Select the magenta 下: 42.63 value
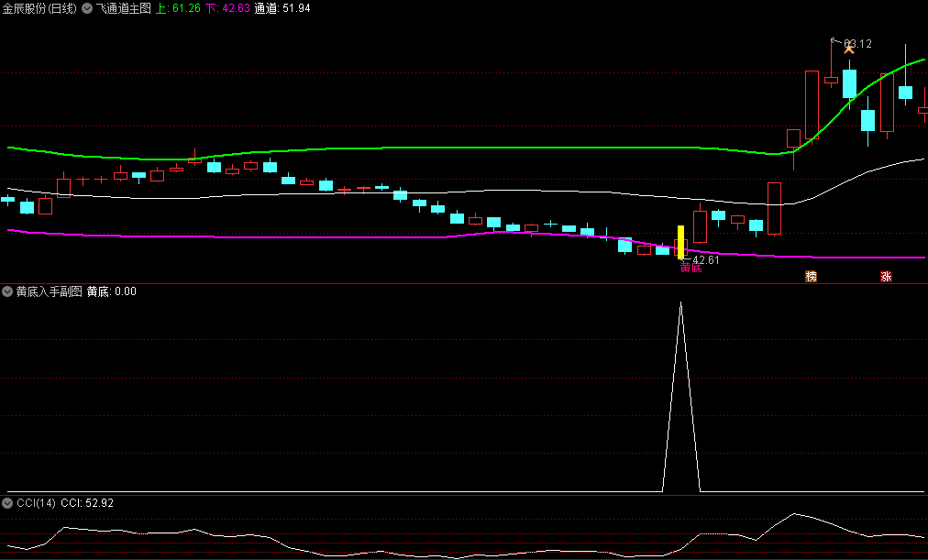Screen dimensions: 928x560 [227, 8]
